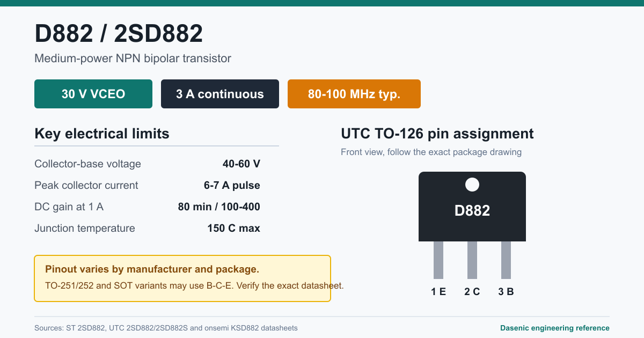This screenshot has height=338, width=644.
Task: Click the UTC TO-126 pin assignment heading
Action: point(437,134)
